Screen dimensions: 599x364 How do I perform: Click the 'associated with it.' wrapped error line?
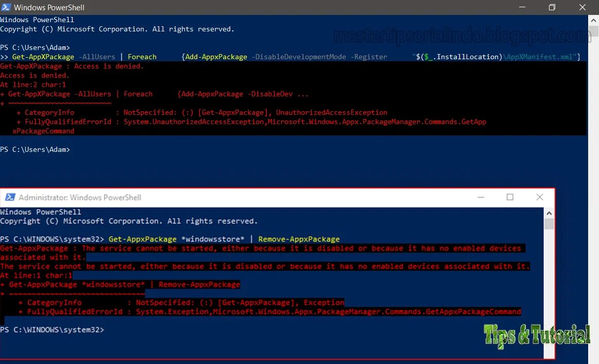click(x=43, y=257)
